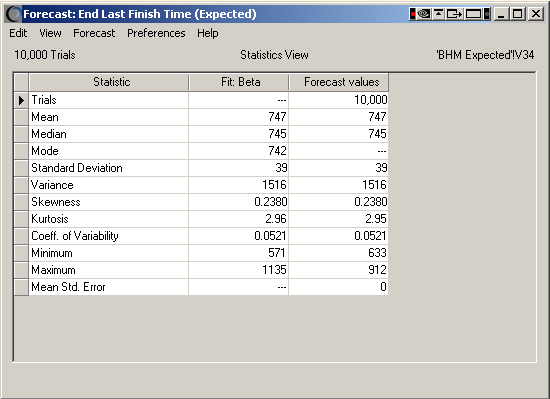The image size is (550, 399).
Task: Close the Forecast window
Action: 536,14
